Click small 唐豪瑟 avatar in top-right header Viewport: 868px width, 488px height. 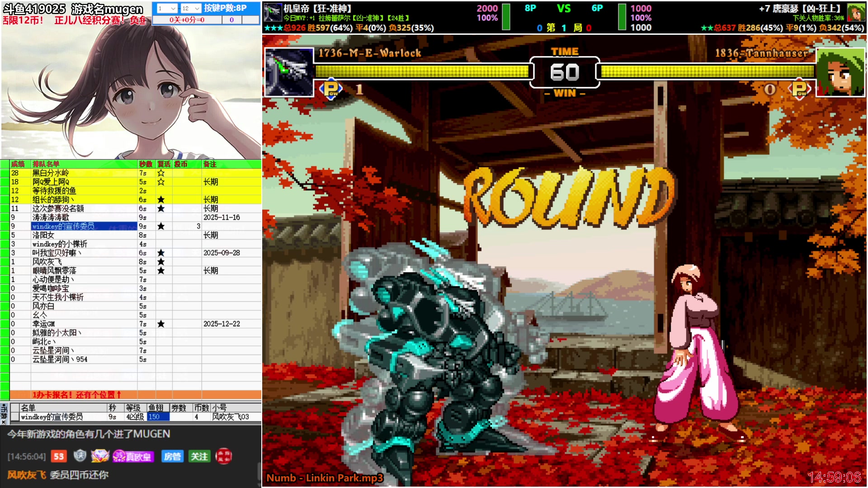856,12
